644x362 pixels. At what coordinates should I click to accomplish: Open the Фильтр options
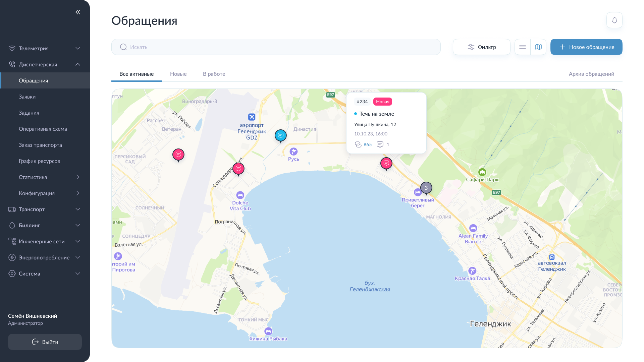[481, 47]
